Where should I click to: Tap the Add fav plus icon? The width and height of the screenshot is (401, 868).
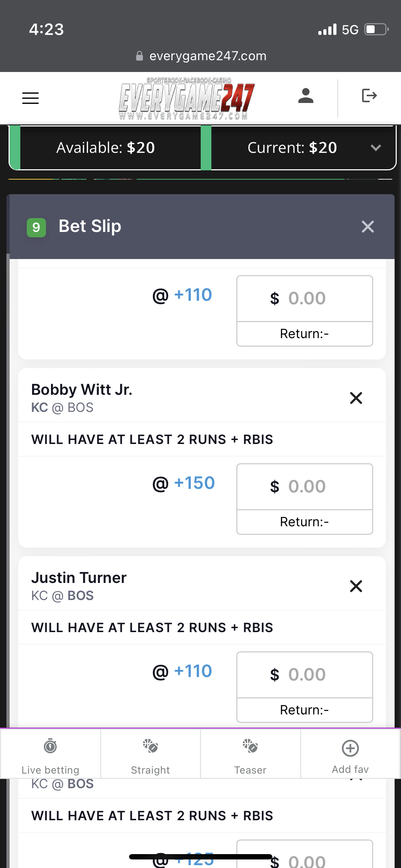pyautogui.click(x=350, y=749)
